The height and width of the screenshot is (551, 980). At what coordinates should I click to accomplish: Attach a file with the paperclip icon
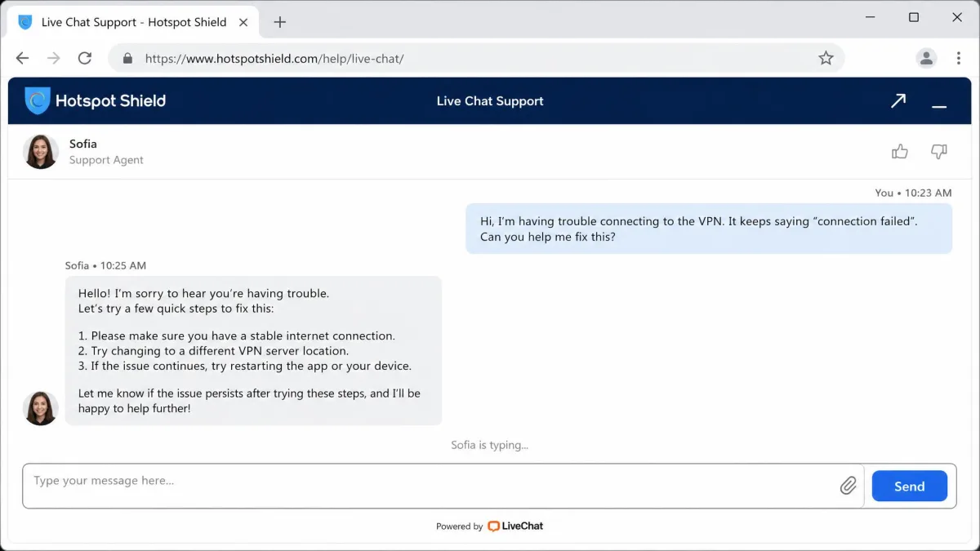pyautogui.click(x=849, y=486)
